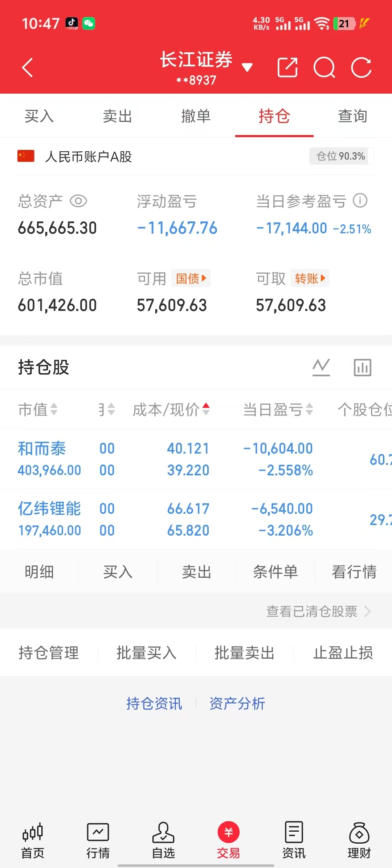Switch to the 查询 tab
The image size is (392, 868).
tap(352, 116)
